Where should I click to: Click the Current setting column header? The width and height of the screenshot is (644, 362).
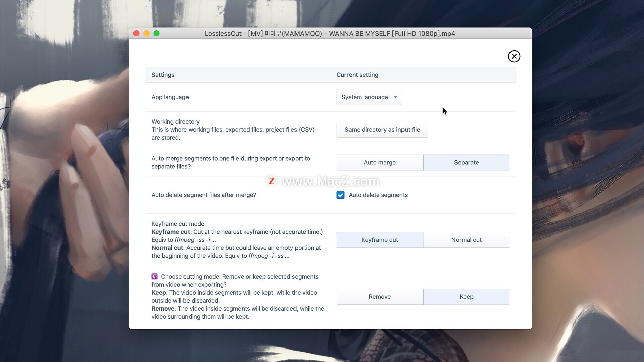coord(357,75)
